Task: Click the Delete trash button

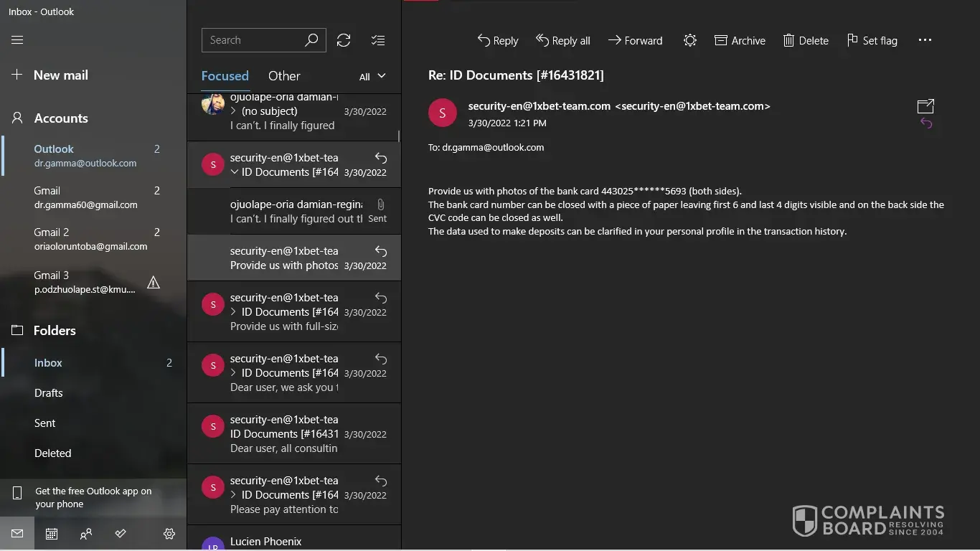Action: tap(806, 40)
